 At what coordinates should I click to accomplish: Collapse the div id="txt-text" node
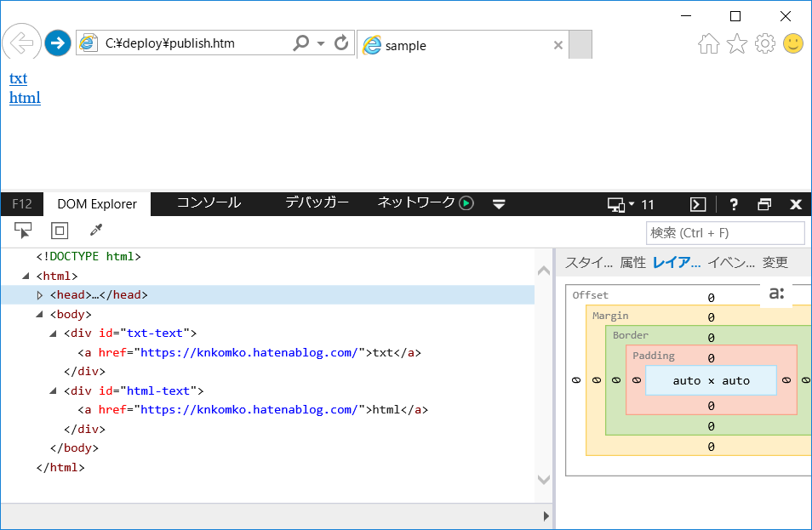53,333
